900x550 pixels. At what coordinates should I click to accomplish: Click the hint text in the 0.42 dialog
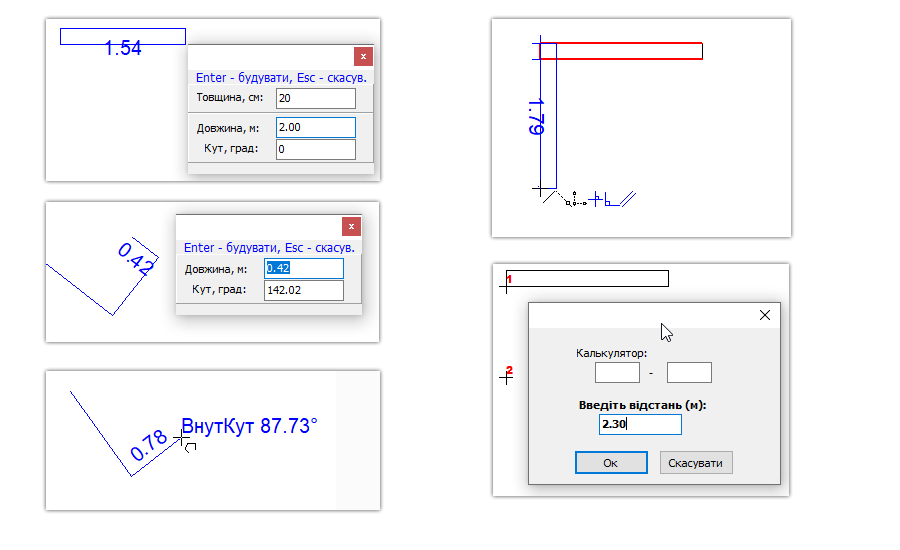[x=269, y=248]
